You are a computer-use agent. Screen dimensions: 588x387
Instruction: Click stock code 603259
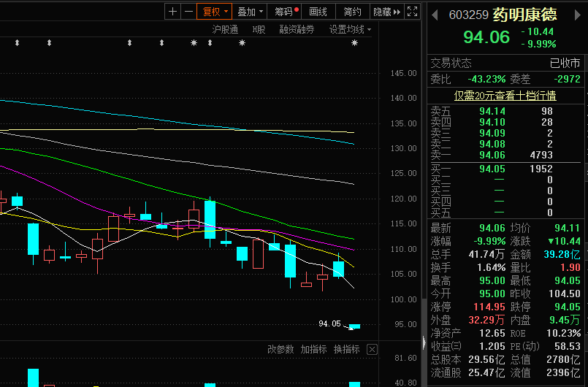pyautogui.click(x=469, y=15)
